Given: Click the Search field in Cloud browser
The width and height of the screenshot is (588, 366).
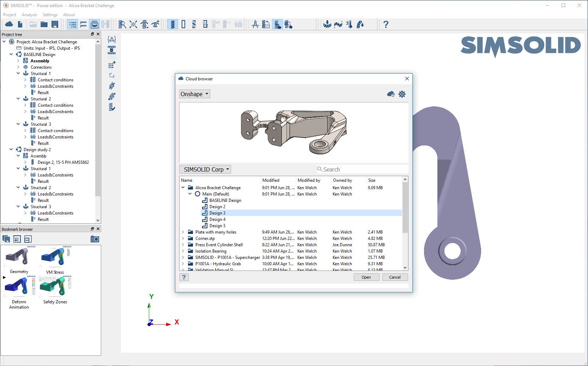Looking at the screenshot, I should [362, 169].
